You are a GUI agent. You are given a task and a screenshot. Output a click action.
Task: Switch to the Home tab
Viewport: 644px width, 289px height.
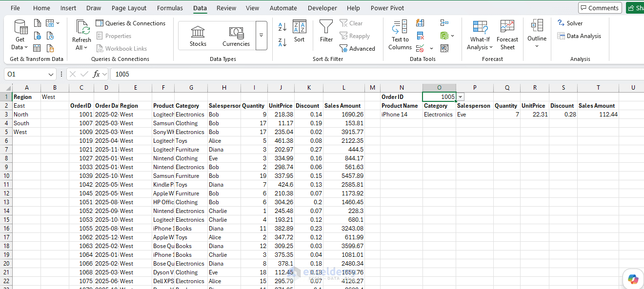tap(41, 8)
